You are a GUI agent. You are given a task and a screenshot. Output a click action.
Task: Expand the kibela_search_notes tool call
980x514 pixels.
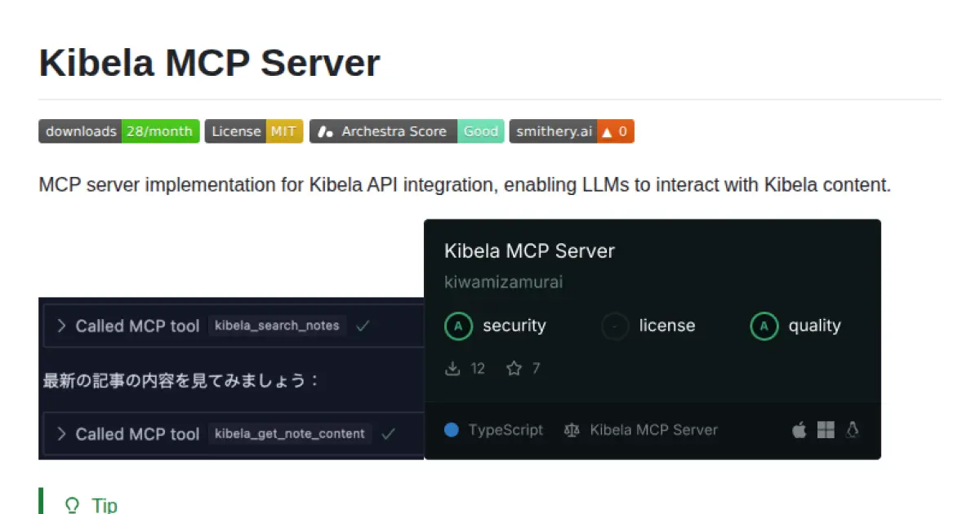coord(61,326)
